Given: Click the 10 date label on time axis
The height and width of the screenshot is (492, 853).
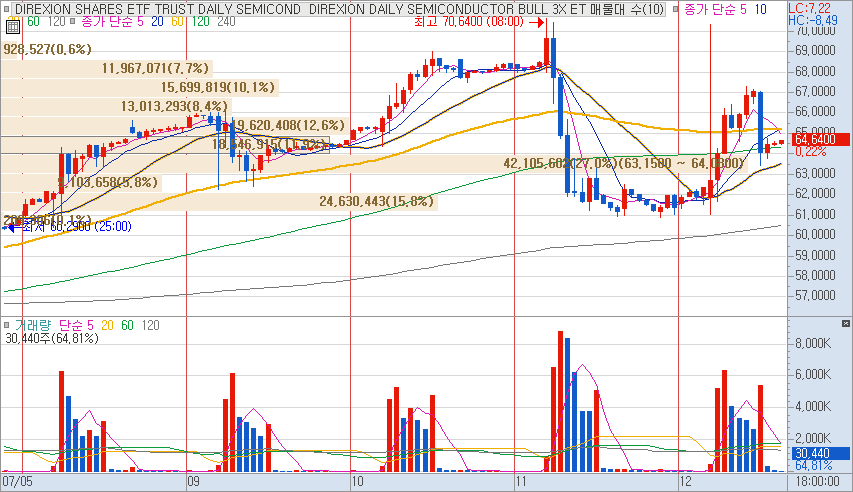Looking at the screenshot, I should 357,481.
